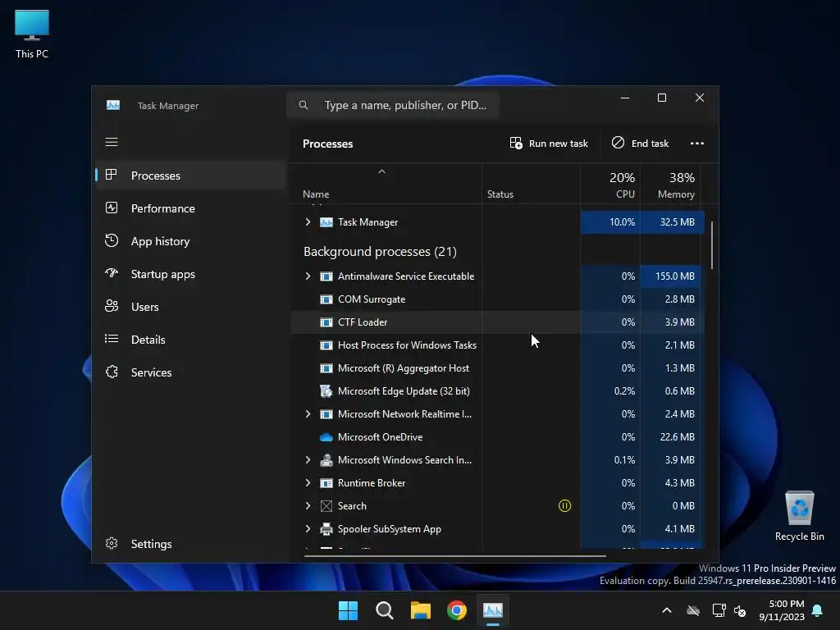Click Host Process for Windows Tasks icon
Screen dimensions: 840x630
(x=326, y=345)
